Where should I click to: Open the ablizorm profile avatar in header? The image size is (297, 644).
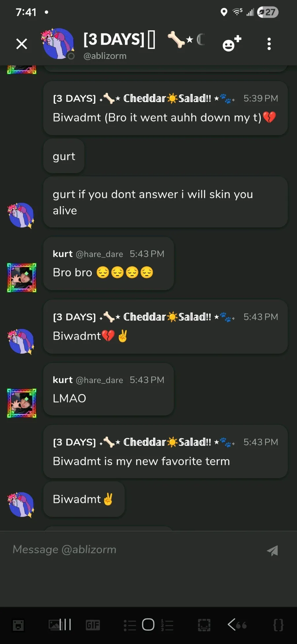tap(58, 44)
